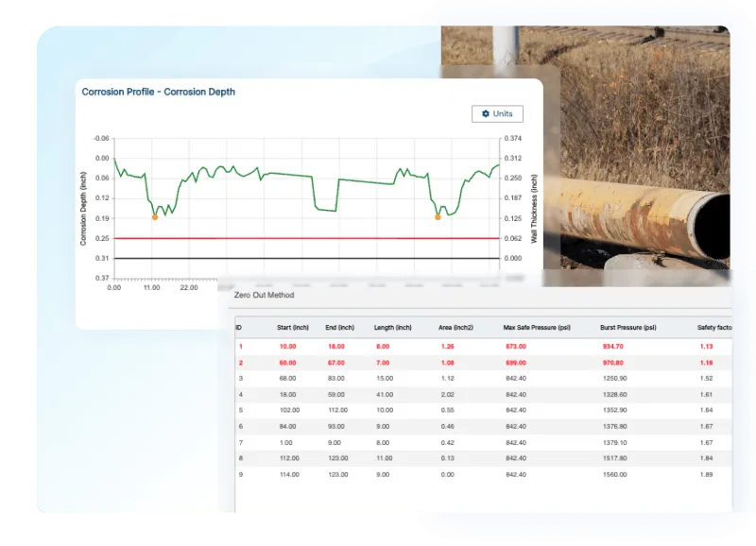
Task: Select Start value 60.00 in row 2
Action: point(288,363)
